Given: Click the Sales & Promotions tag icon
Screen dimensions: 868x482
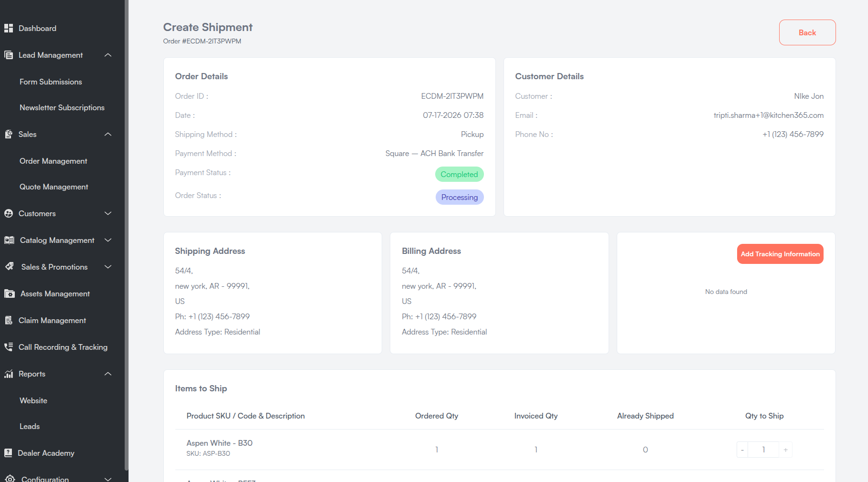Looking at the screenshot, I should pyautogui.click(x=9, y=267).
